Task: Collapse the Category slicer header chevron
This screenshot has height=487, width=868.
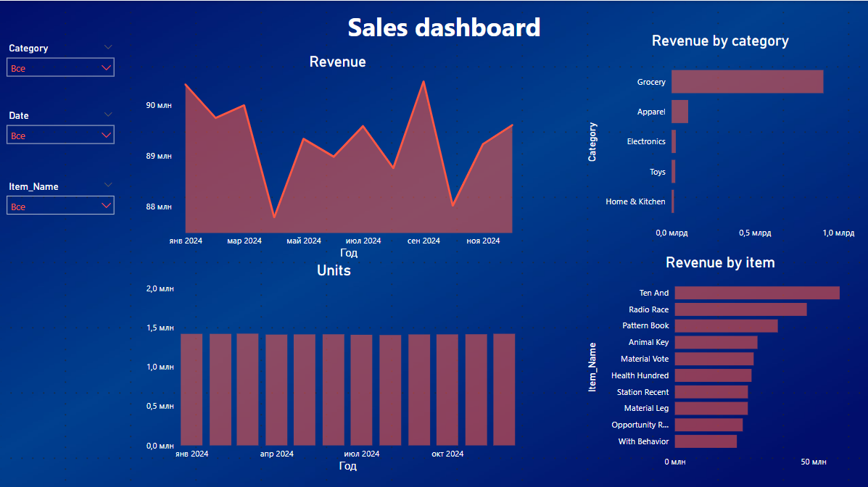Action: click(108, 48)
